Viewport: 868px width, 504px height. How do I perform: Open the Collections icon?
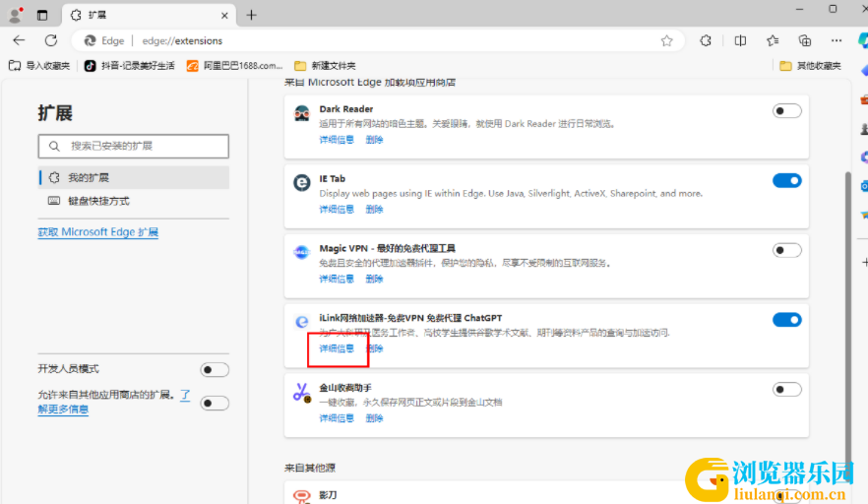(805, 40)
